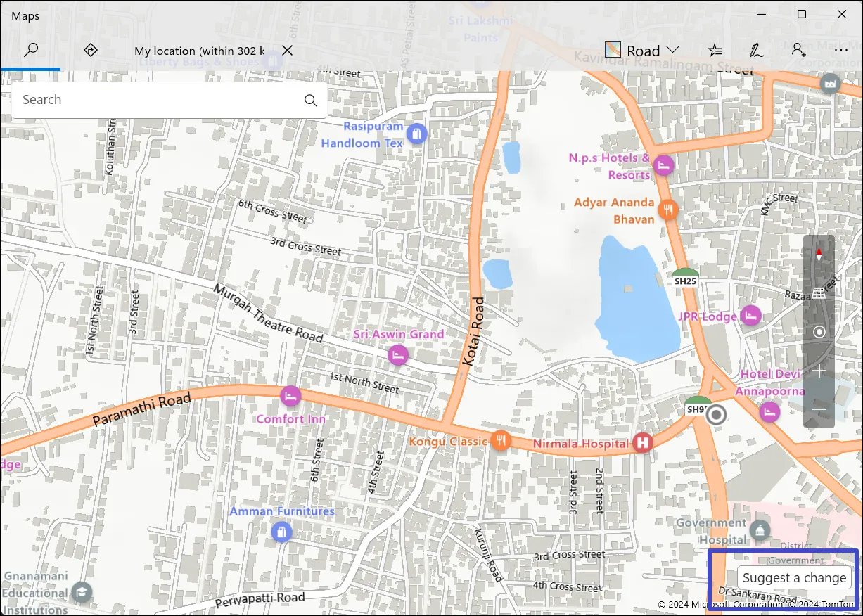Click the Amman Furnitures label text
Viewport: 863px width, 616px height.
pyautogui.click(x=282, y=511)
